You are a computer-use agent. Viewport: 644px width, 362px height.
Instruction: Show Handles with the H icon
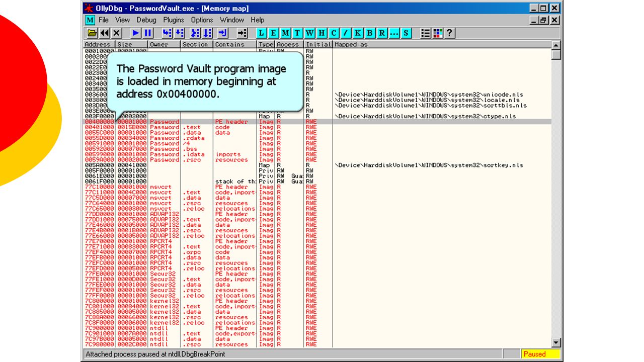pos(321,33)
